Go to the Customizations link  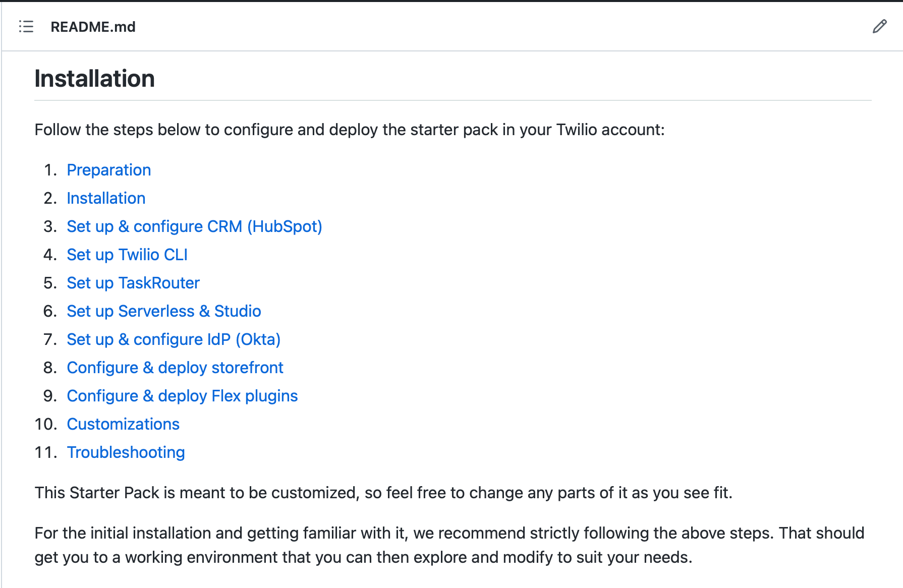[123, 424]
